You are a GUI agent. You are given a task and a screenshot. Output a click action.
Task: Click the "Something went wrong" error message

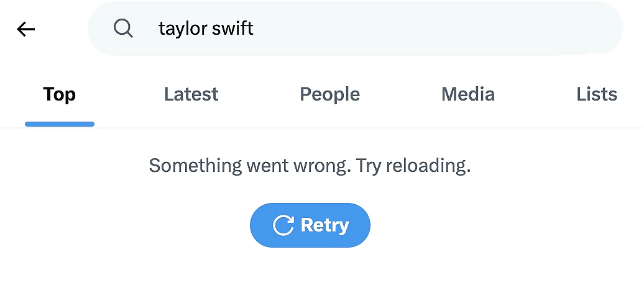pos(249,166)
